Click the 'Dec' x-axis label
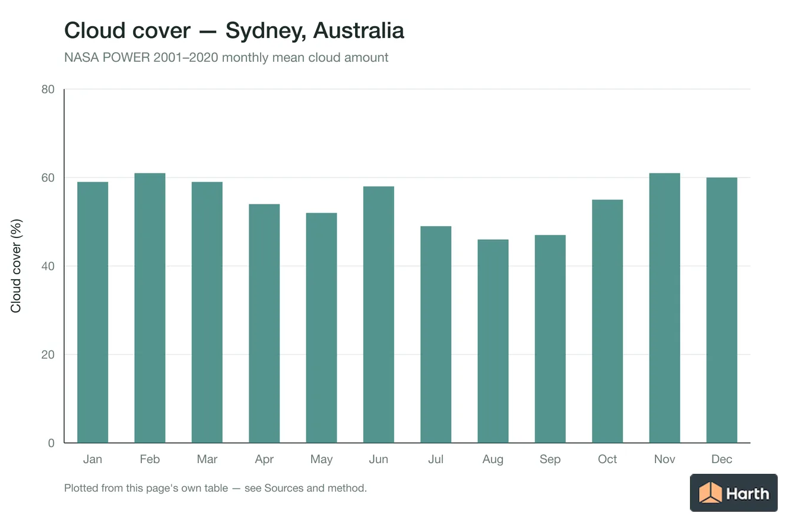This screenshot has height=532, width=798. pos(722,459)
